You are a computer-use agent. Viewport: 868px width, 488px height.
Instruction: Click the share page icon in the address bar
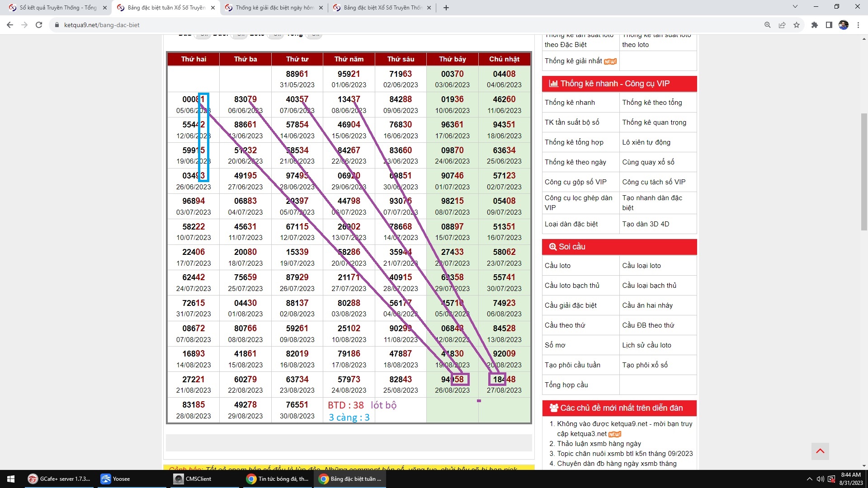tap(782, 25)
